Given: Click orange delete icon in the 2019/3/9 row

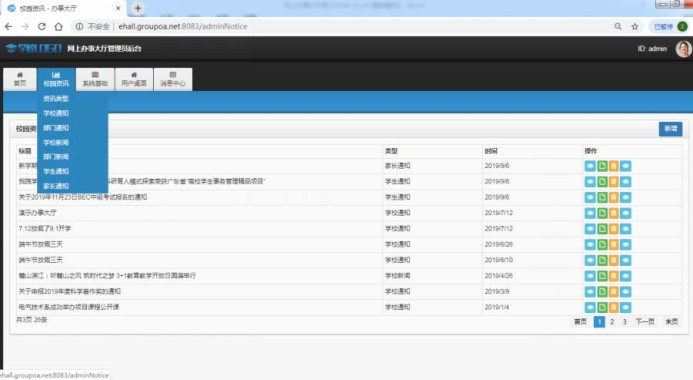Looking at the screenshot, I should tap(613, 292).
